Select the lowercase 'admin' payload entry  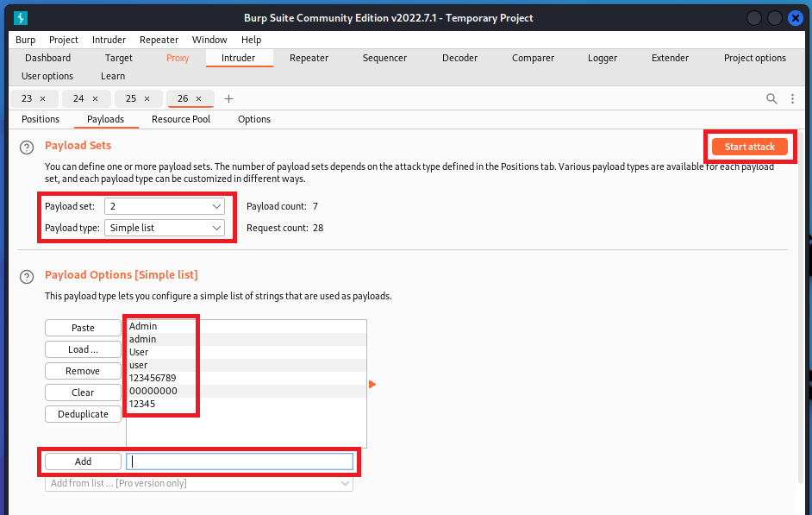pyautogui.click(x=247, y=339)
